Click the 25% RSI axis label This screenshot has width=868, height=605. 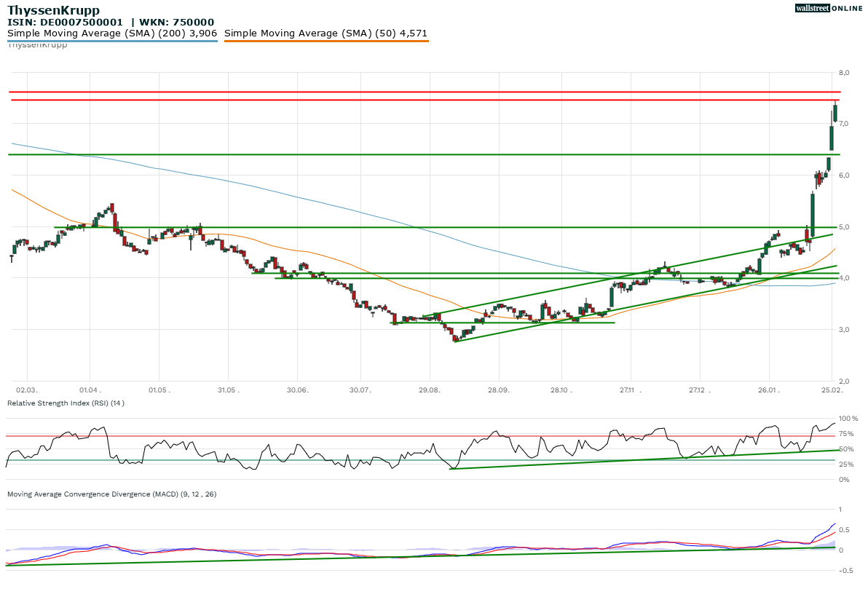click(x=847, y=464)
